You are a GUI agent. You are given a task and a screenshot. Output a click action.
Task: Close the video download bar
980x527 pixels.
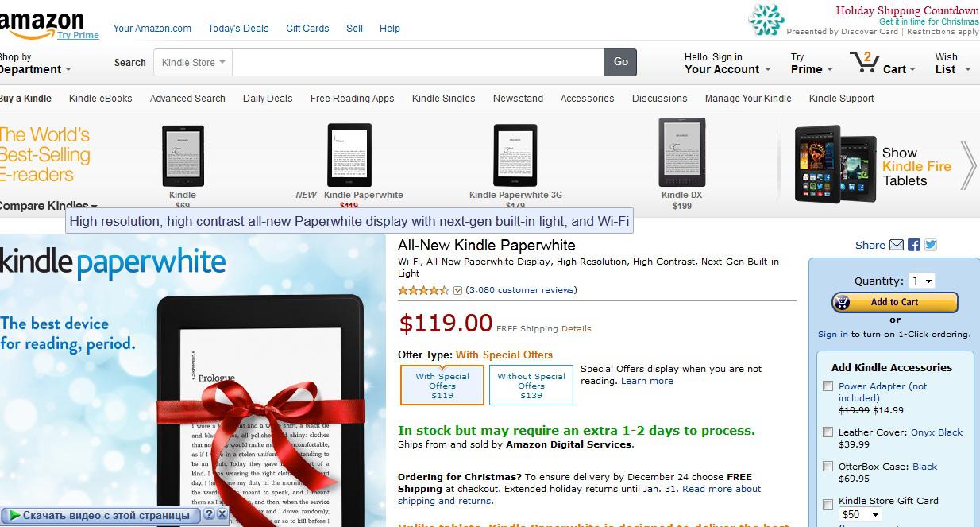pyautogui.click(x=222, y=515)
